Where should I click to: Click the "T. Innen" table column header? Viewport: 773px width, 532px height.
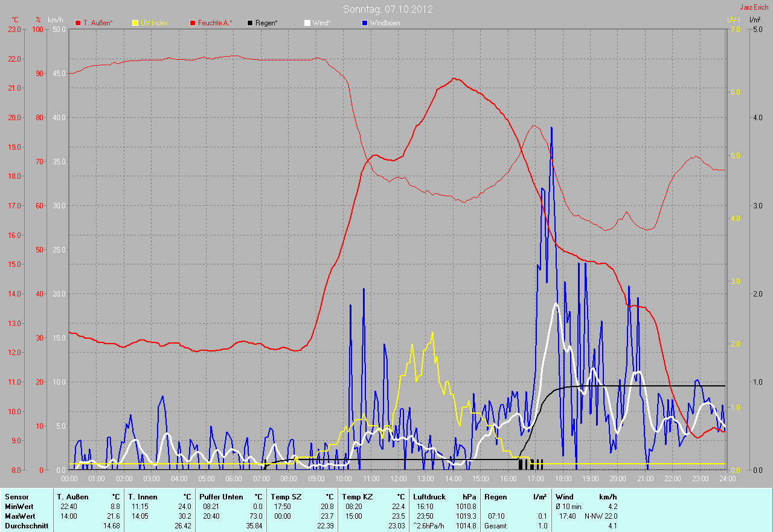[x=144, y=497]
